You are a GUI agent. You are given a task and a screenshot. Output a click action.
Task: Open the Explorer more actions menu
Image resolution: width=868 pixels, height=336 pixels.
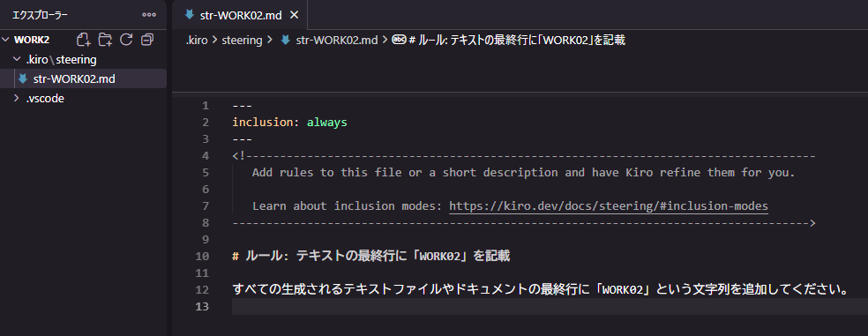pyautogui.click(x=149, y=15)
